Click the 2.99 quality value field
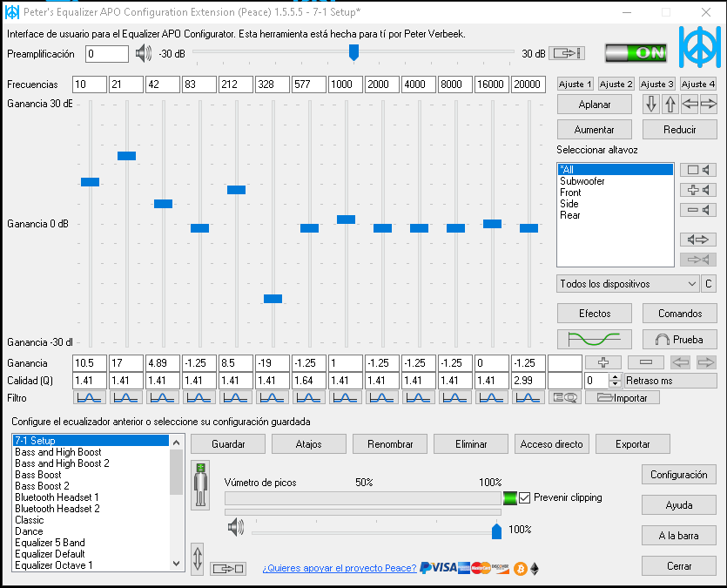This screenshot has width=727, height=588. click(x=528, y=381)
